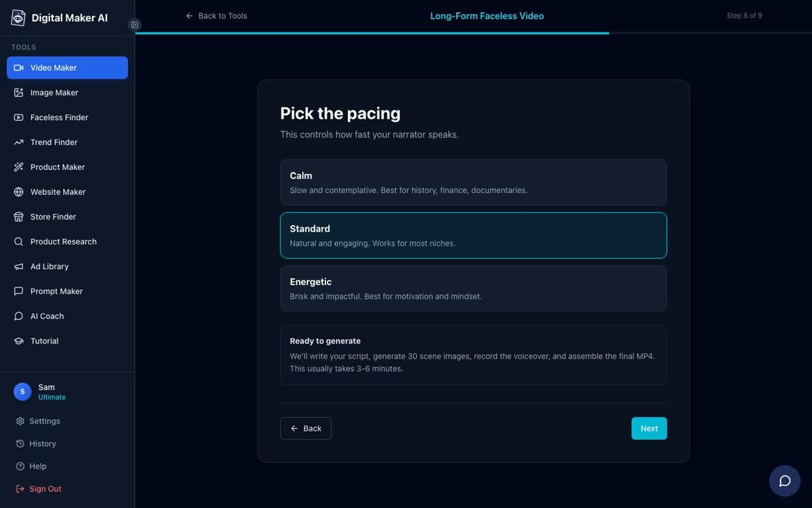Click the Ready to generate heading
This screenshot has width=812, height=508.
[325, 341]
